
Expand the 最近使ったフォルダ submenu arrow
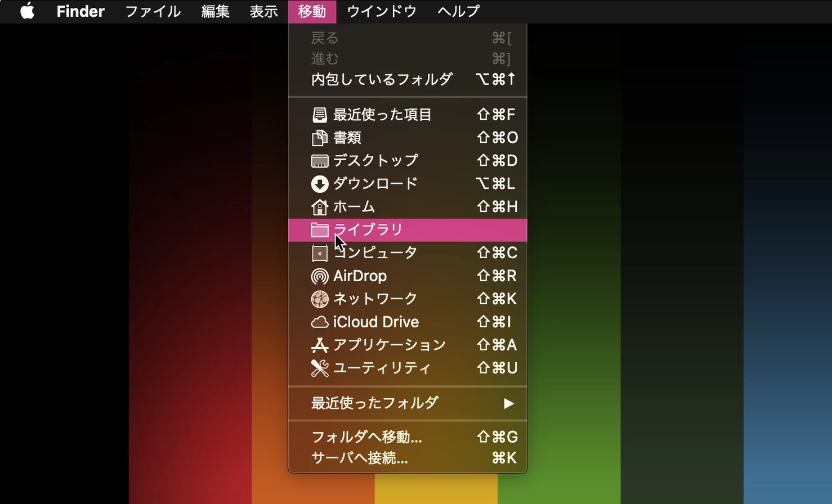[509, 403]
